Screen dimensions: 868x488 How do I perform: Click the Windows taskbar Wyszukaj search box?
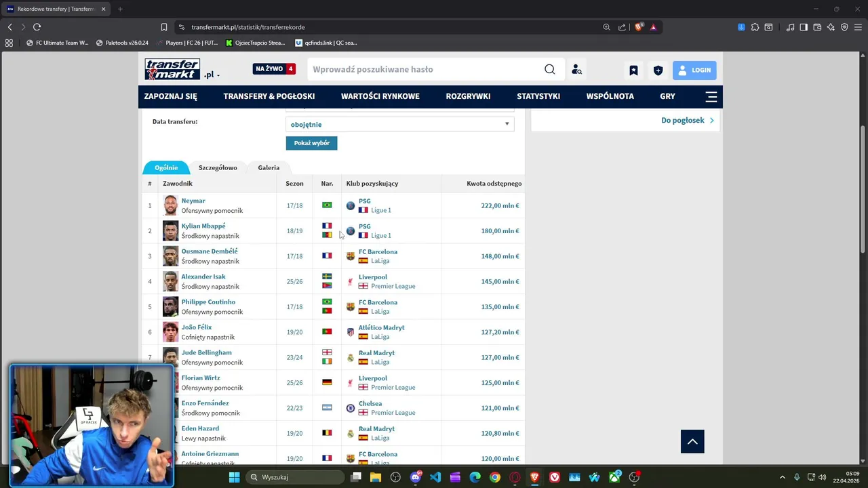pos(294,477)
